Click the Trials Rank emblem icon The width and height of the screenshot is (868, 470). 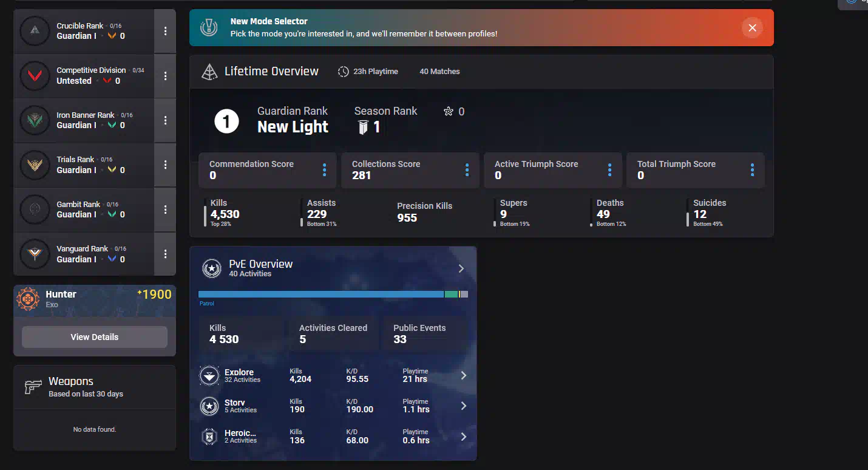pos(35,165)
